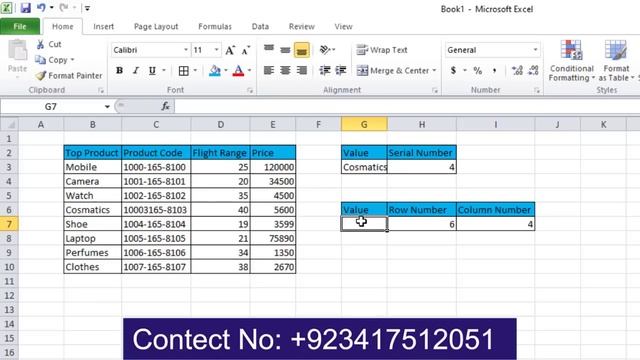Switch to the Insert tab
Screen dimensions: 640x360
[x=103, y=27]
